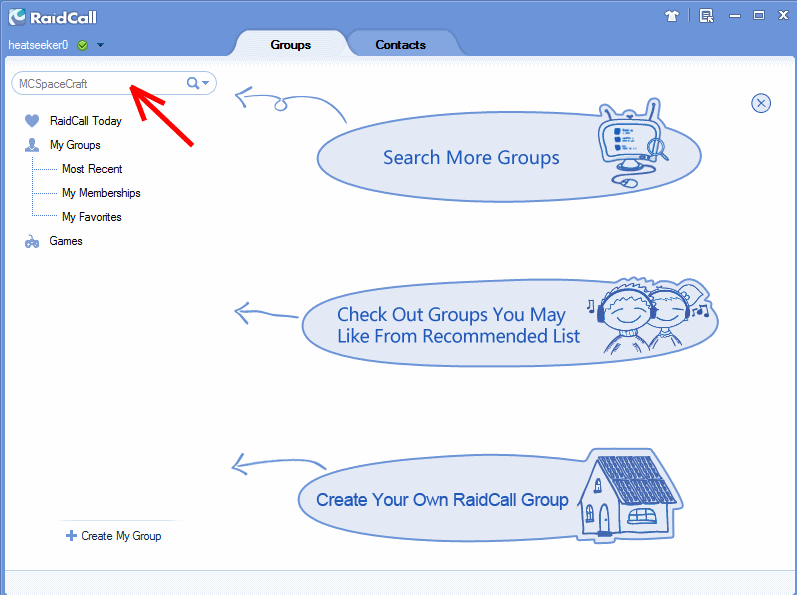Click Search More Groups bubble
The image size is (797, 595).
[509, 157]
